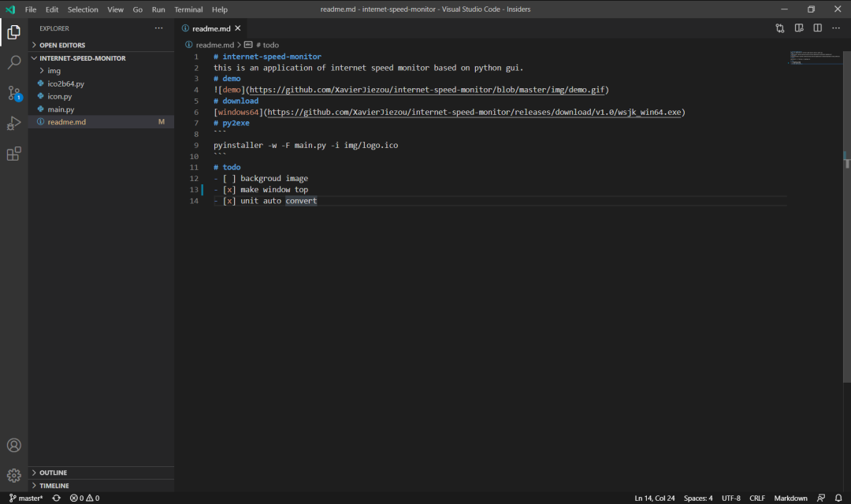Click the wsjk_win64.exe download link
Image resolution: width=851 pixels, height=504 pixels.
click(x=474, y=113)
